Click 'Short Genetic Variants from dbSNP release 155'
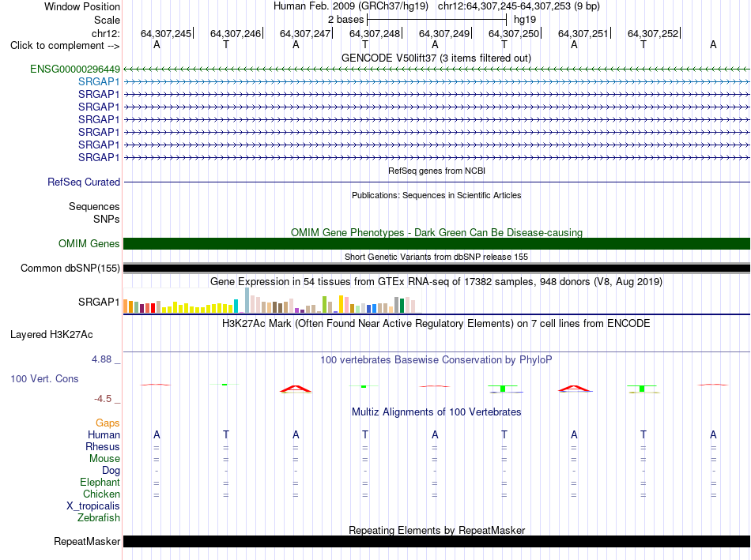The width and height of the screenshot is (751, 560). pos(436,257)
